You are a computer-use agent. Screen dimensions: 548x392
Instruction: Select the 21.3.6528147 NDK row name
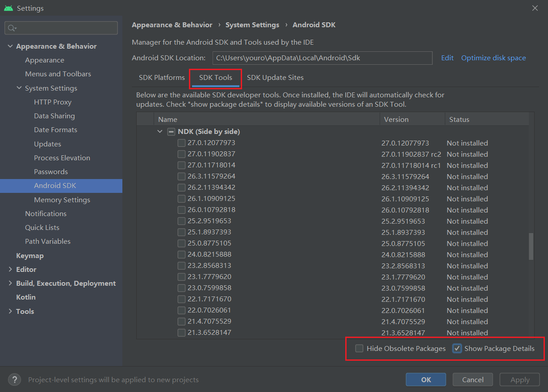tap(209, 333)
